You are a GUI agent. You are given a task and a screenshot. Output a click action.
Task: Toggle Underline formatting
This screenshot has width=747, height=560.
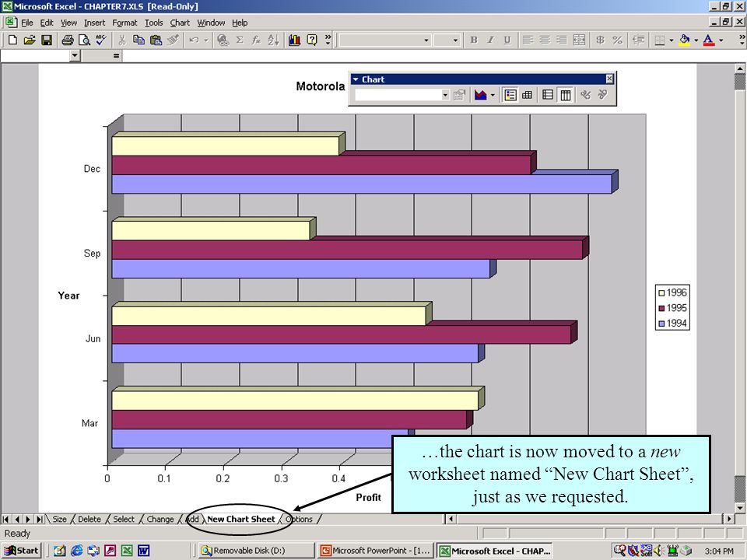click(507, 40)
